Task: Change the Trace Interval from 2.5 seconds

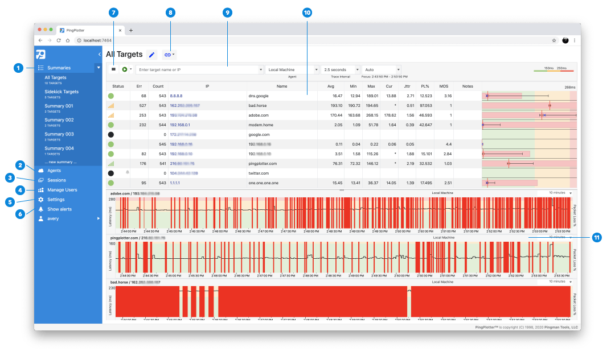Action: (x=342, y=69)
